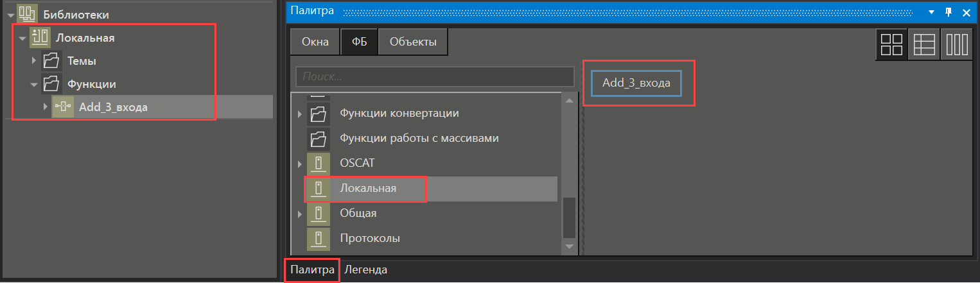Click the Поиск search field
The image size is (980, 283).
435,76
